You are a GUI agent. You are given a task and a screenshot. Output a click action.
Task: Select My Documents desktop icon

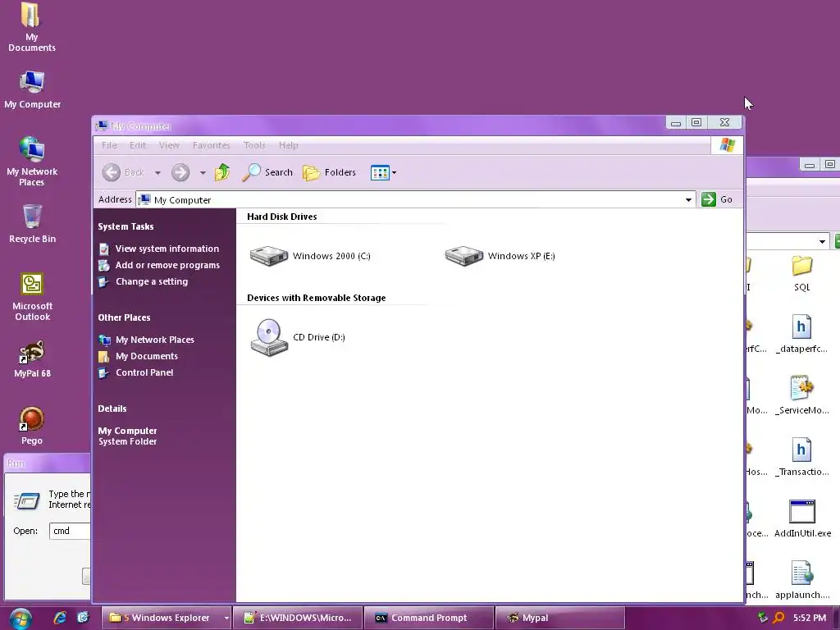[x=32, y=27]
